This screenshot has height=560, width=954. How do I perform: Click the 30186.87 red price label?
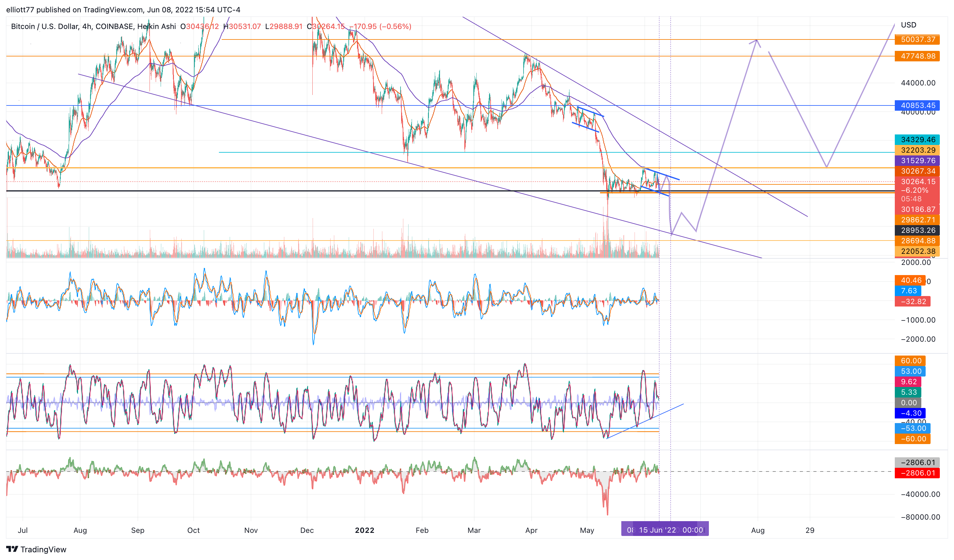917,209
